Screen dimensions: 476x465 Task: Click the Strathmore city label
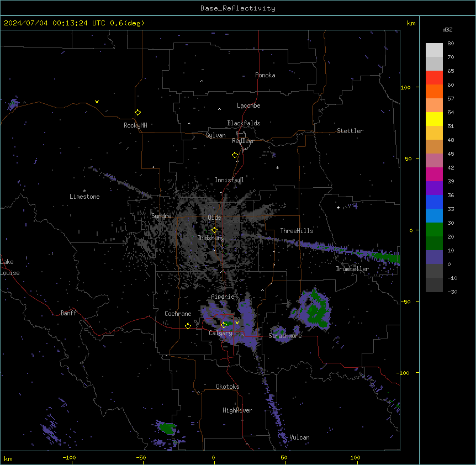(x=285, y=336)
